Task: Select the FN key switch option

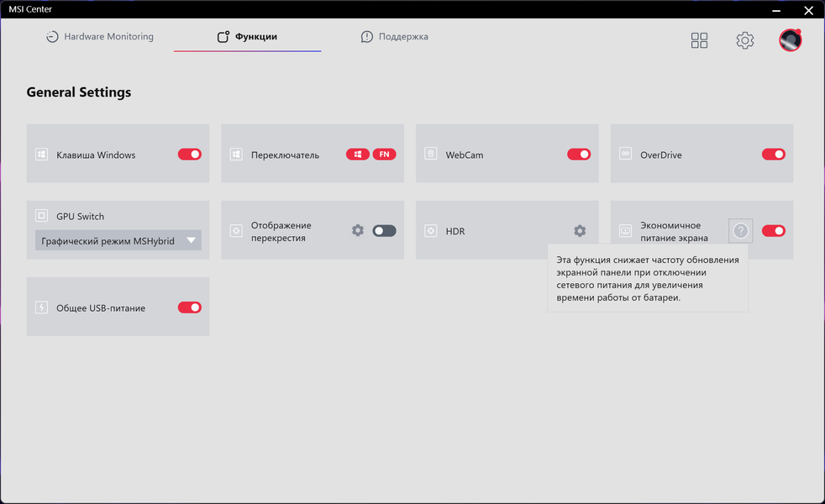Action: tap(385, 155)
